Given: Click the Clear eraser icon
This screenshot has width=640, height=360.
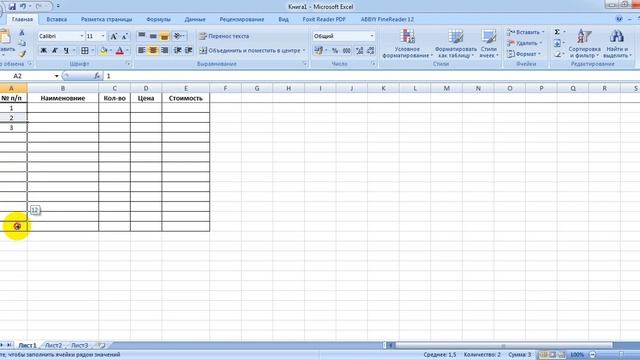Looking at the screenshot, I should click(x=558, y=54).
